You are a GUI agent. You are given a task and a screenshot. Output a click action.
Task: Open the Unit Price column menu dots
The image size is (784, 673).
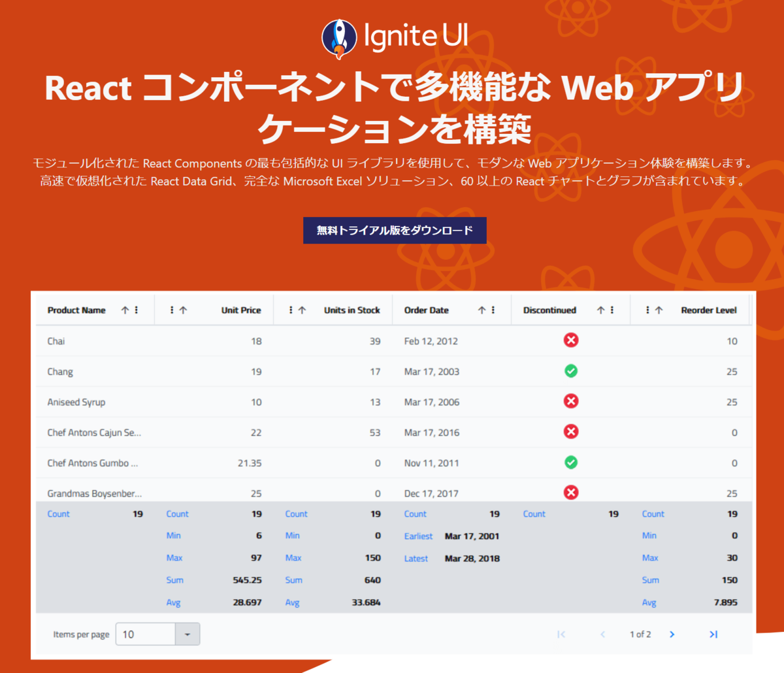coord(172,310)
